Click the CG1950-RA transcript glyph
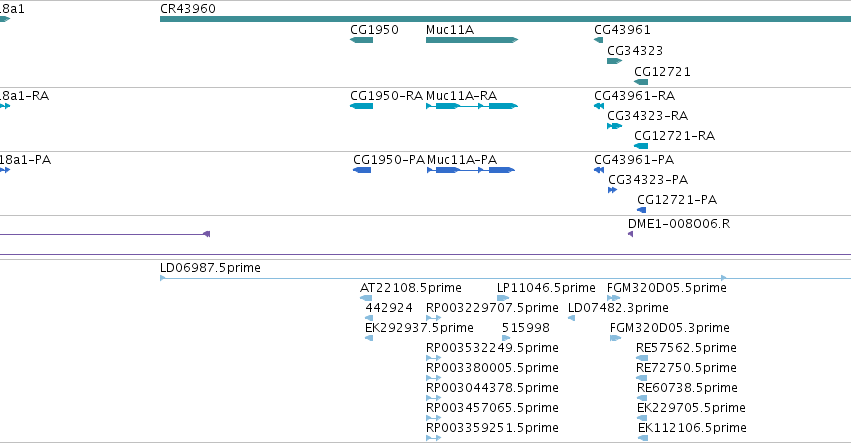The width and height of the screenshot is (851, 443). coord(361,106)
